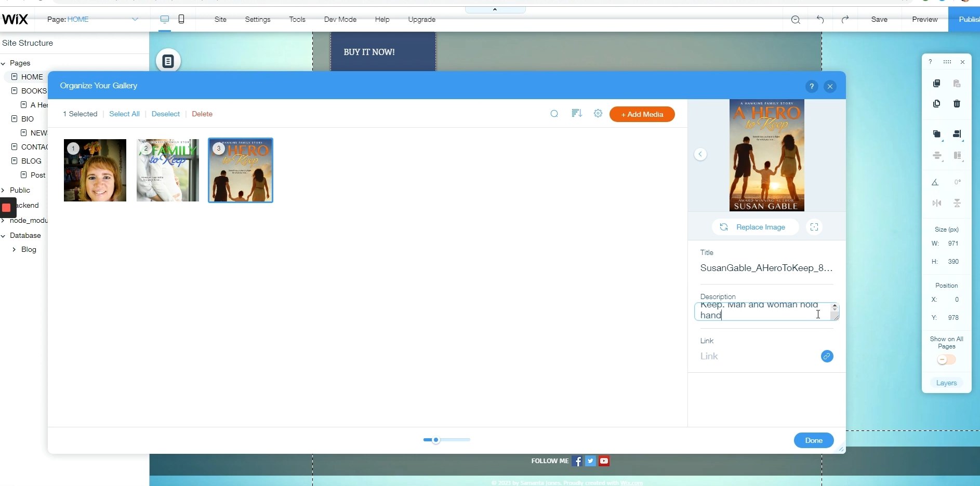Open the BOOKS page in tree
980x486 pixels.
coord(34,91)
